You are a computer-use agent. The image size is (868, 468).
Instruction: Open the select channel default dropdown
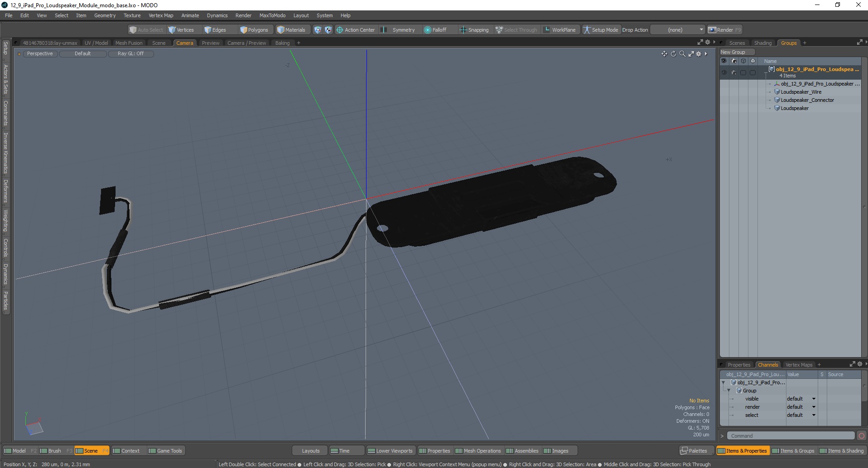[x=801, y=415]
